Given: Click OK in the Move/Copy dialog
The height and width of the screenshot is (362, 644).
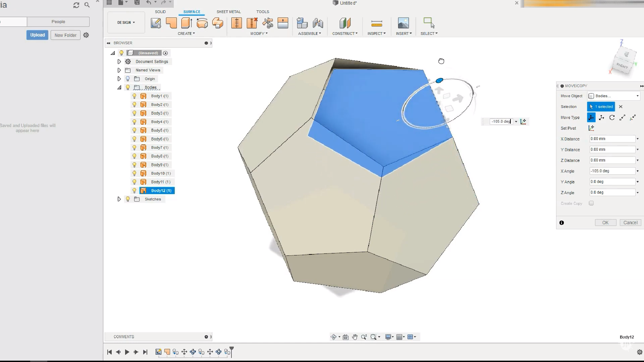Looking at the screenshot, I should 605,223.
